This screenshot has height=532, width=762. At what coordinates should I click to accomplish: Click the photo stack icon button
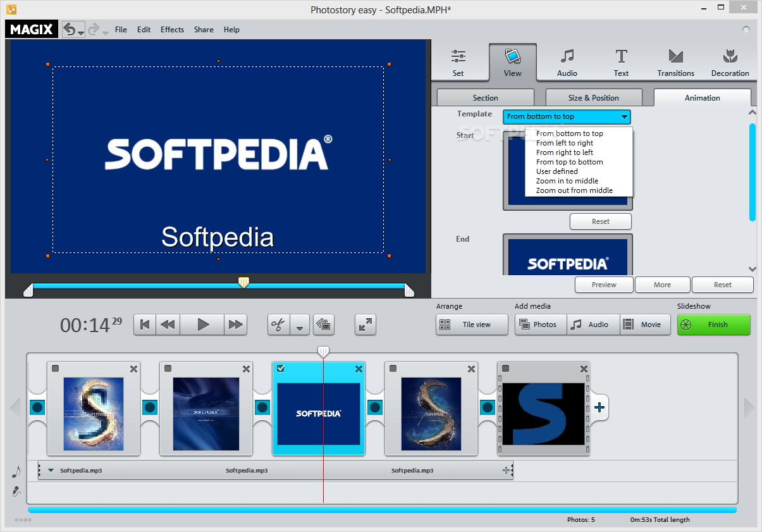324,325
